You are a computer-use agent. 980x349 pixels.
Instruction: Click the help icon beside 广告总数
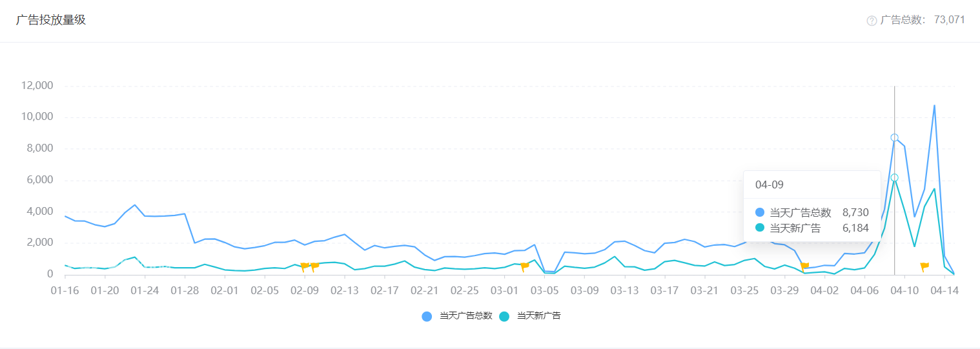tap(872, 21)
